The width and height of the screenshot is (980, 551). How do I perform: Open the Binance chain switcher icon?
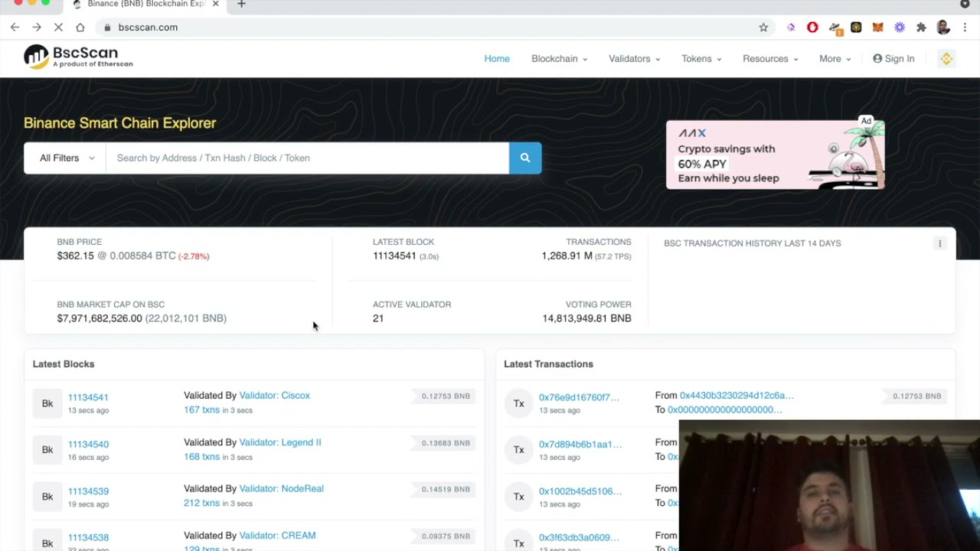[946, 59]
